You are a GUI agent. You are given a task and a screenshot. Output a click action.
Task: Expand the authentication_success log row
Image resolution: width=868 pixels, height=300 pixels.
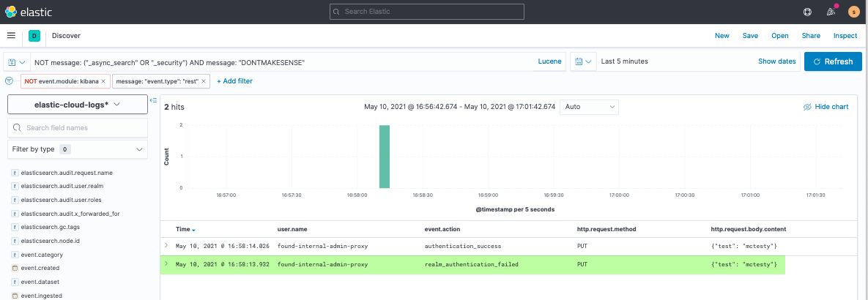[166, 245]
